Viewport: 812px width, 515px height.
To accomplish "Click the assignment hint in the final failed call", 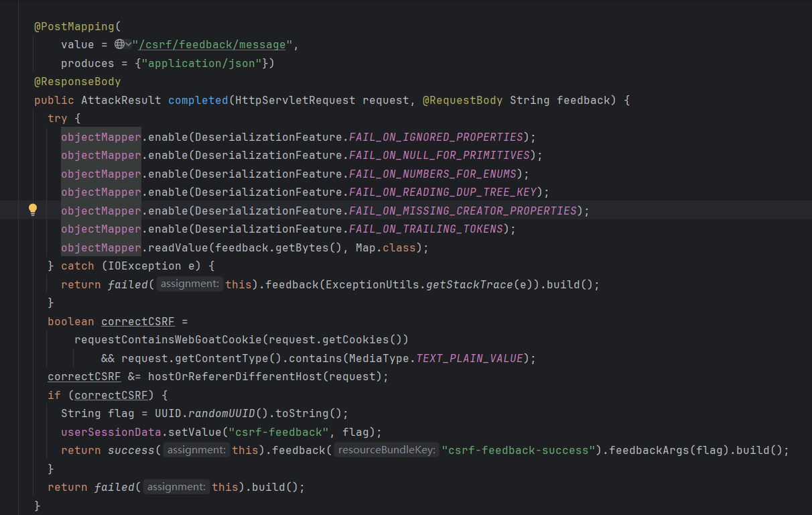I will [x=177, y=487].
